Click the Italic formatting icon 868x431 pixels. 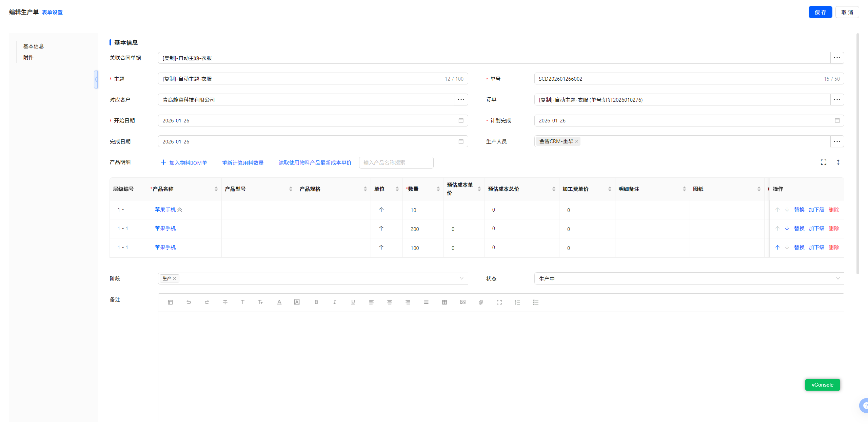[334, 302]
